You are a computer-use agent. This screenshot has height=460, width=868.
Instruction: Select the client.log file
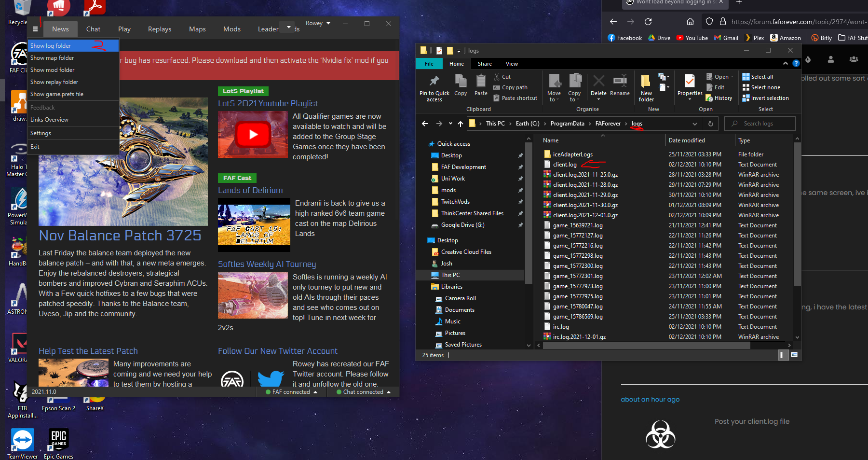point(565,165)
